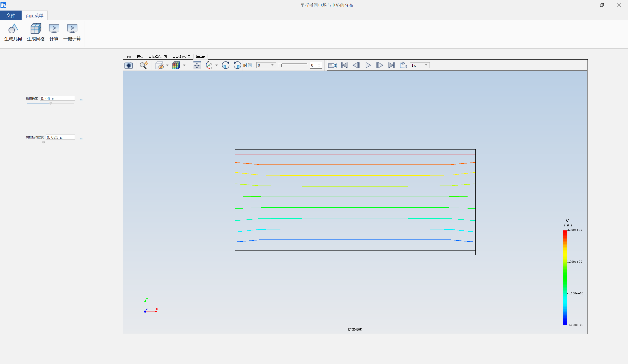Minimize the application window
The height and width of the screenshot is (364, 628).
pos(584,5)
